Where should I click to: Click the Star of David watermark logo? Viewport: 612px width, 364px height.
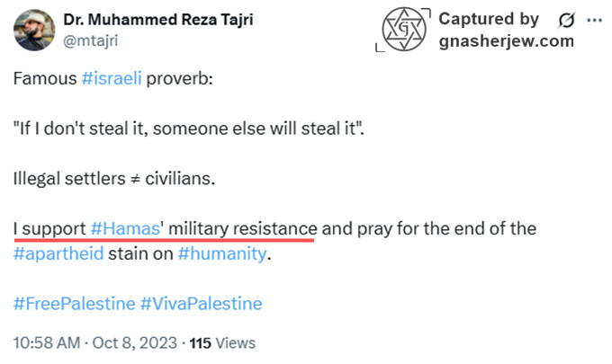click(403, 29)
